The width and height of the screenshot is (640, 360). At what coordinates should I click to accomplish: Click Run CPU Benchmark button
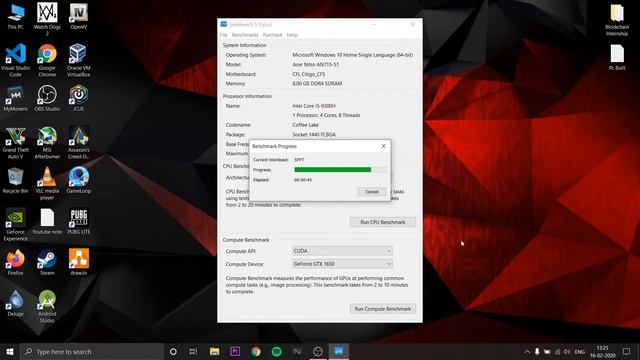[382, 222]
